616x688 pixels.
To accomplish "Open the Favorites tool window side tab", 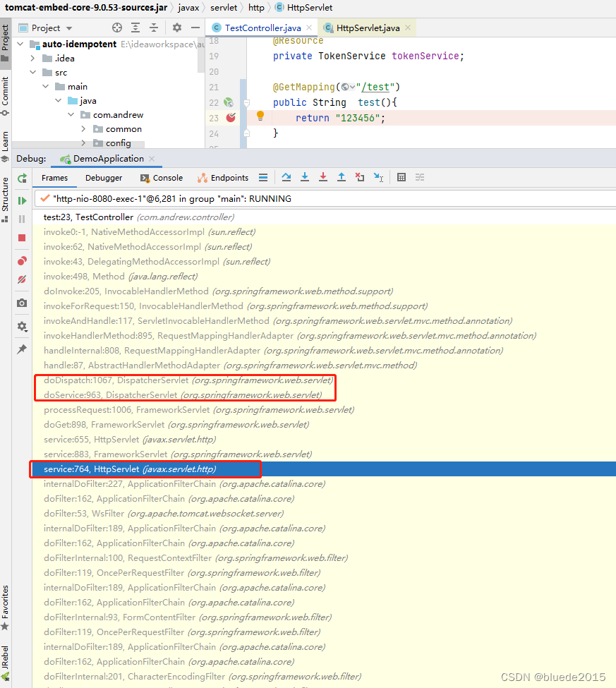I will 5,608.
